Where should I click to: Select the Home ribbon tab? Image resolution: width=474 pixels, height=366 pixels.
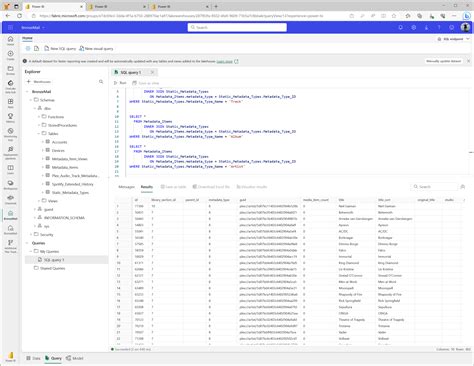(x=27, y=38)
